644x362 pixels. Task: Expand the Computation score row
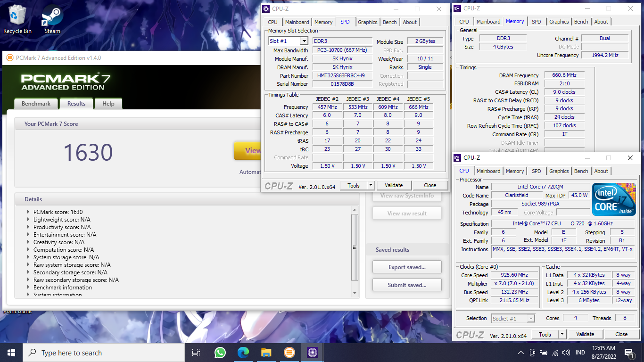28,250
